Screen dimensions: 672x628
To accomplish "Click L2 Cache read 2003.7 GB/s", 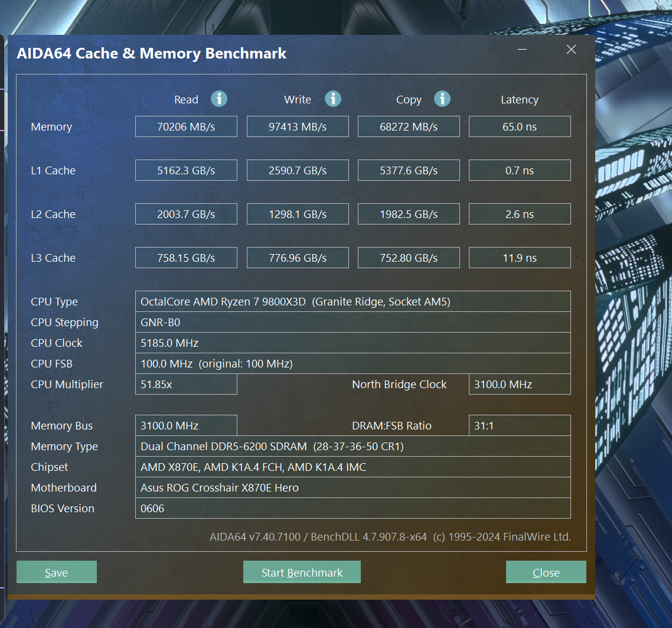I will click(x=186, y=214).
